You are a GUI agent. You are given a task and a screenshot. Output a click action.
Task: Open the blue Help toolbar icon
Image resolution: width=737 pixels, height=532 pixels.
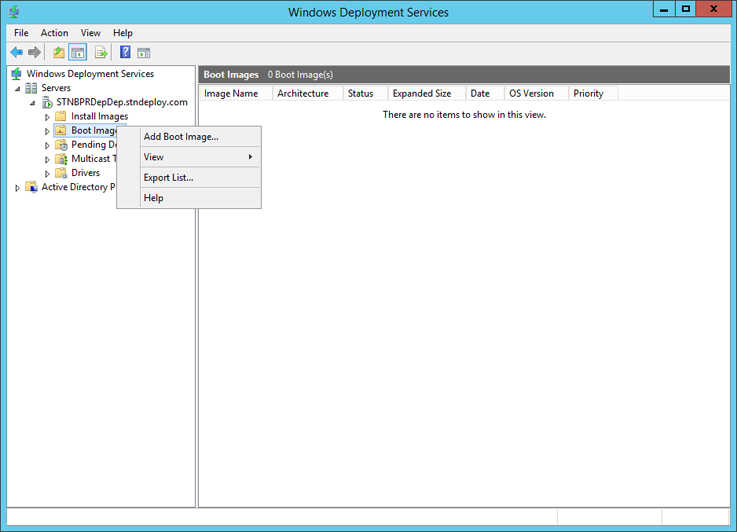point(125,52)
